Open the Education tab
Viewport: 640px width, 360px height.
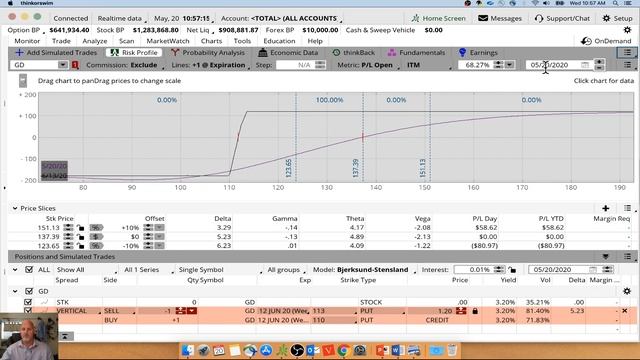pyautogui.click(x=279, y=41)
